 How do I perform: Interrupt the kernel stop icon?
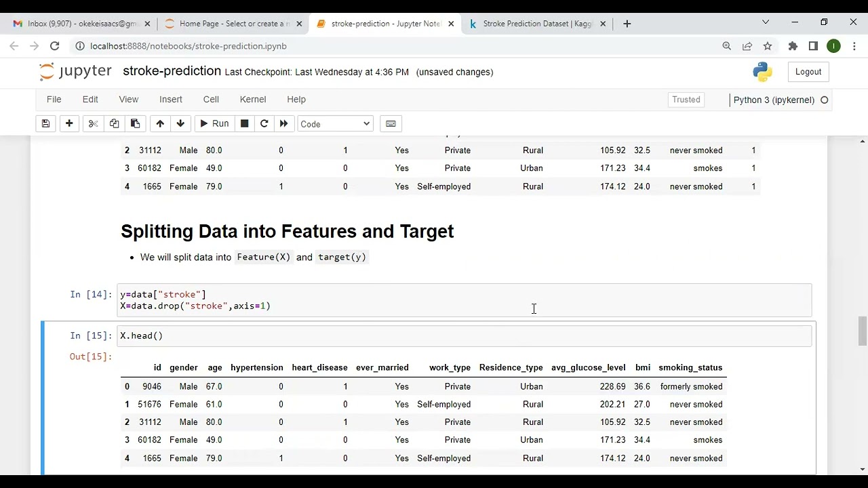(245, 123)
